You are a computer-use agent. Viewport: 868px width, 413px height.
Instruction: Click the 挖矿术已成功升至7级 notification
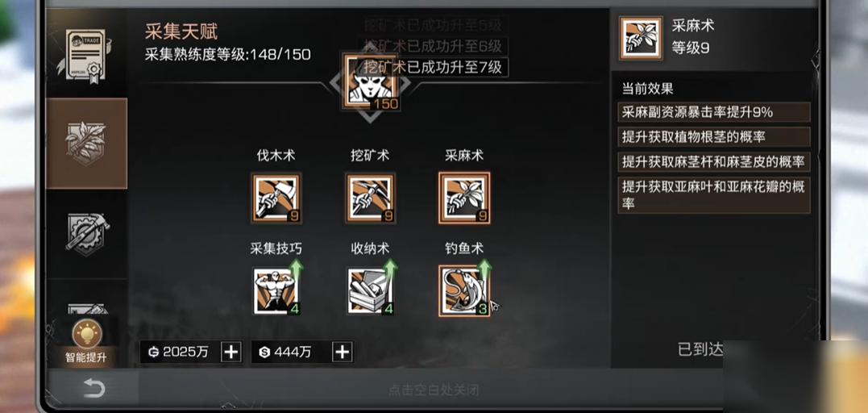tap(432, 67)
